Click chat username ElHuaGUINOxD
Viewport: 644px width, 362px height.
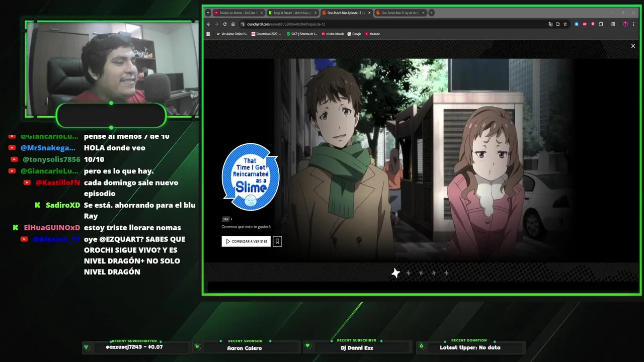[x=52, y=228]
